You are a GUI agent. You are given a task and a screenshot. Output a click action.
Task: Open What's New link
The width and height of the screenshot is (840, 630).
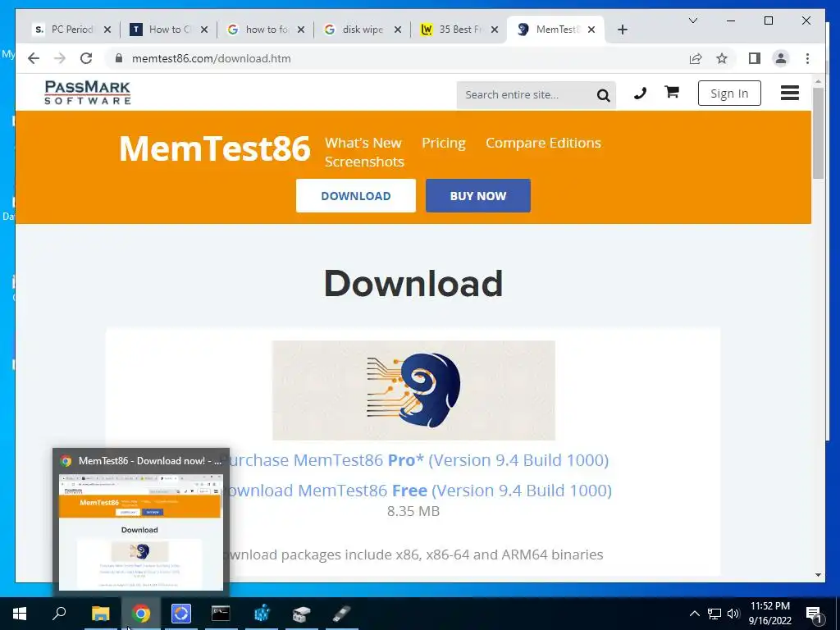[363, 143]
